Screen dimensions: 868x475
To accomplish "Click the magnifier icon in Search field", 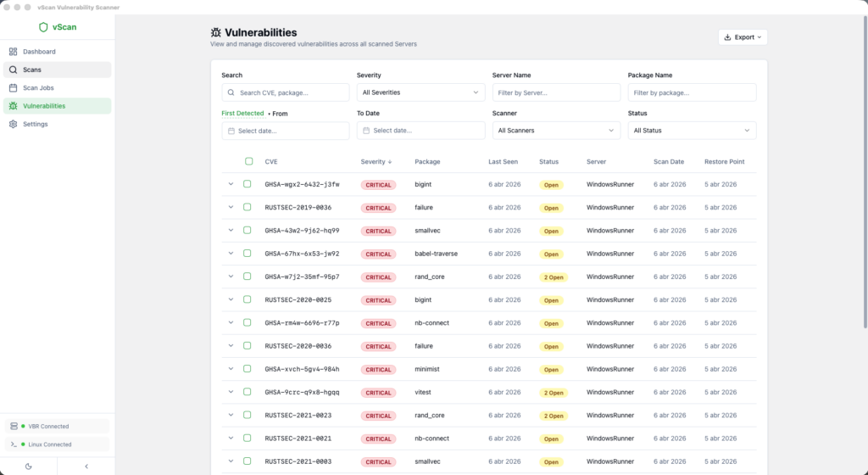I will pos(231,92).
